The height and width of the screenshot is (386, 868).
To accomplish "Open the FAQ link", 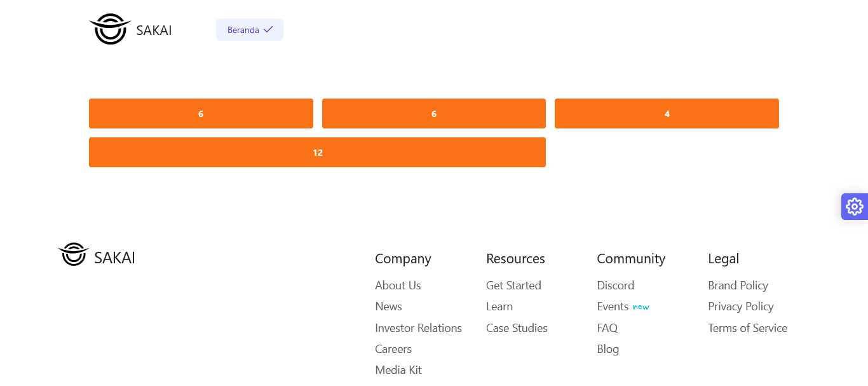I will [x=607, y=328].
